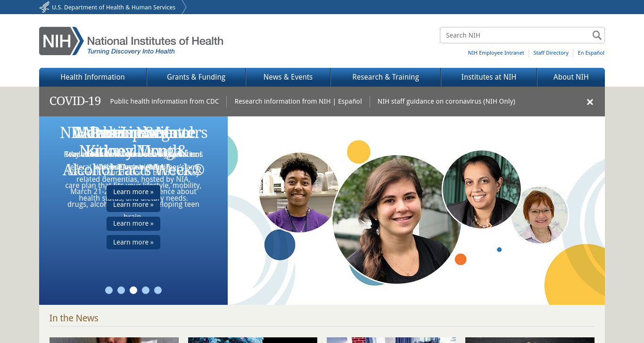
Task: Click the In the News heading
Action: (x=74, y=318)
